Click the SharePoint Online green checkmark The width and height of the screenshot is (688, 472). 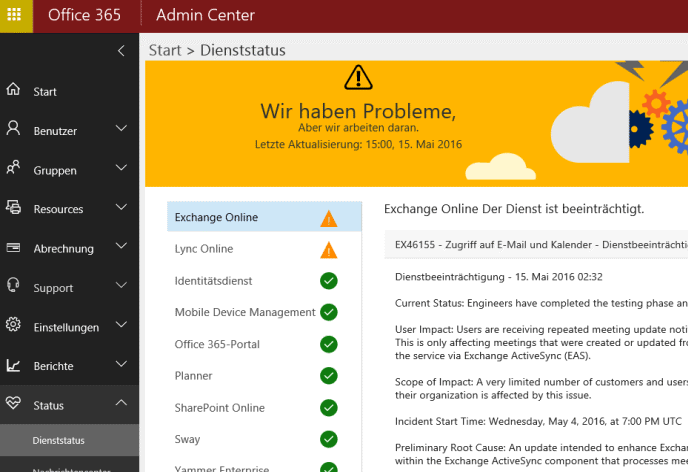pos(329,408)
